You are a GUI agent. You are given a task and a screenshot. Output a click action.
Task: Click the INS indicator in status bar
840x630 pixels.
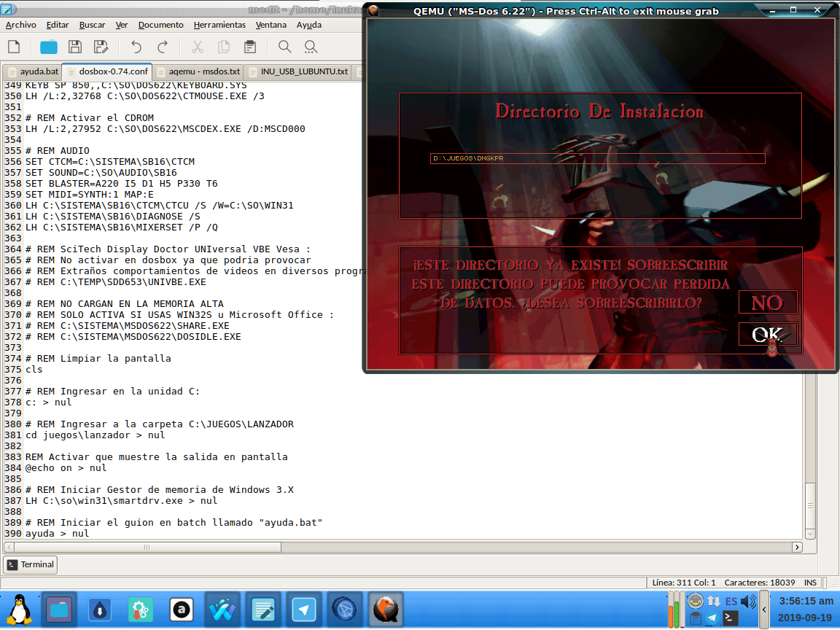click(x=810, y=583)
